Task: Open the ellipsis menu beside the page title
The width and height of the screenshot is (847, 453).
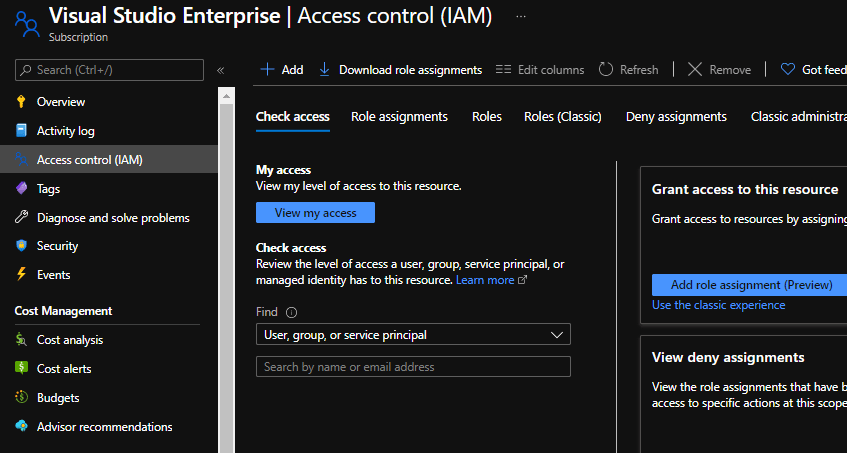Action: tap(519, 17)
